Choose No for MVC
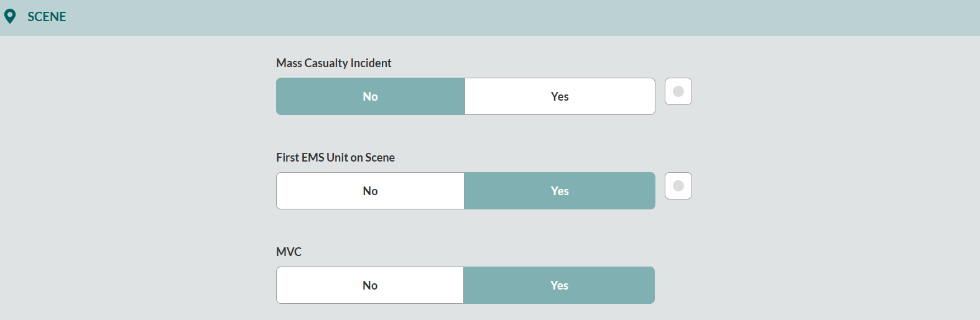The width and height of the screenshot is (980, 320). [x=370, y=285]
